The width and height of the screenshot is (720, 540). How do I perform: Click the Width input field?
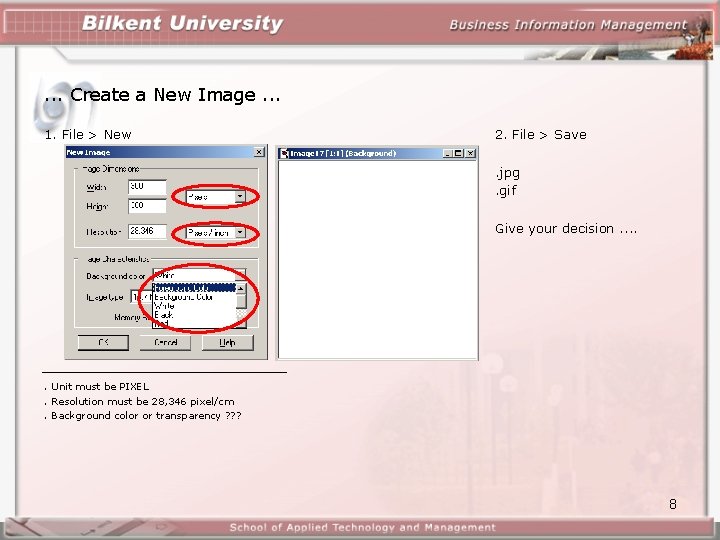click(147, 187)
